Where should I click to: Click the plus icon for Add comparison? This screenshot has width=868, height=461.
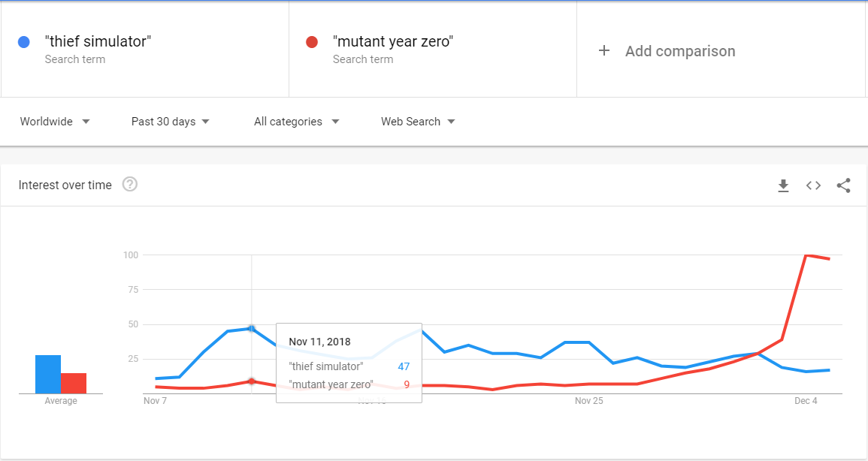604,51
